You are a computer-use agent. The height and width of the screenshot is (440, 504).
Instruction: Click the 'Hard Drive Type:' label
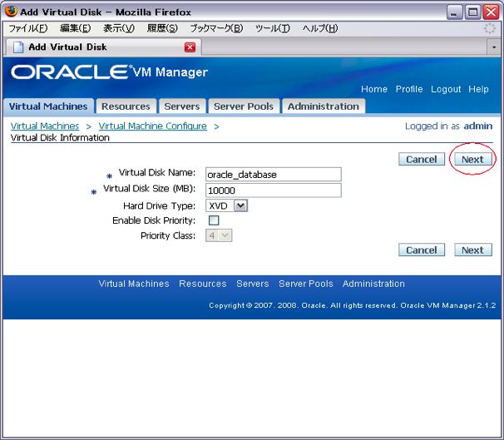159,205
